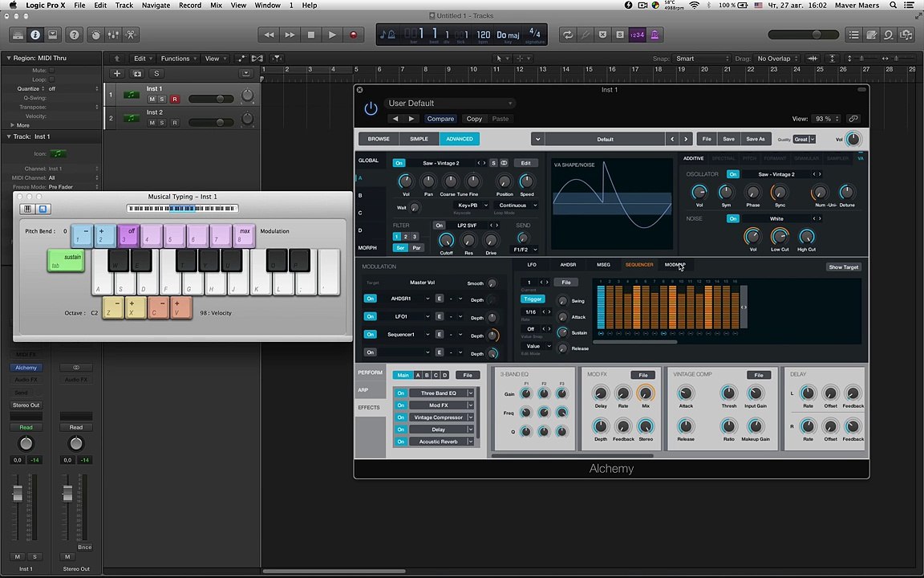Click the Stop transport button
Image resolution: width=924 pixels, height=578 pixels.
[x=311, y=35]
